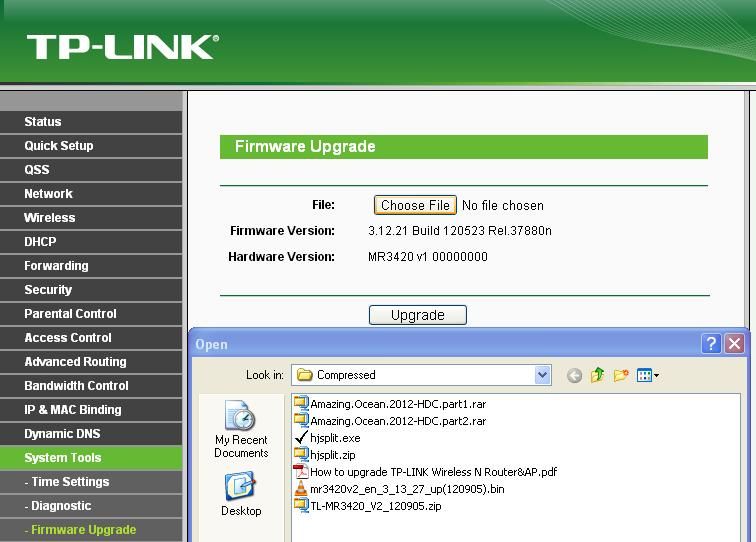Open the Bandwidth Control section
The width and height of the screenshot is (756, 542).
coord(76,386)
